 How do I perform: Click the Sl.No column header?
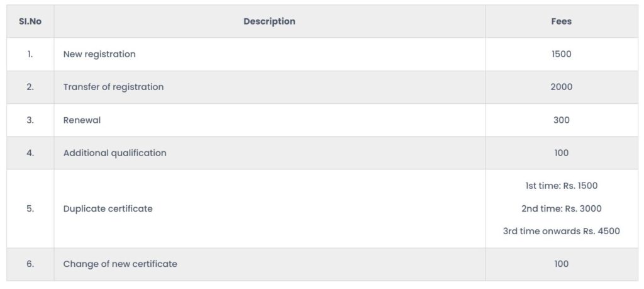point(30,21)
